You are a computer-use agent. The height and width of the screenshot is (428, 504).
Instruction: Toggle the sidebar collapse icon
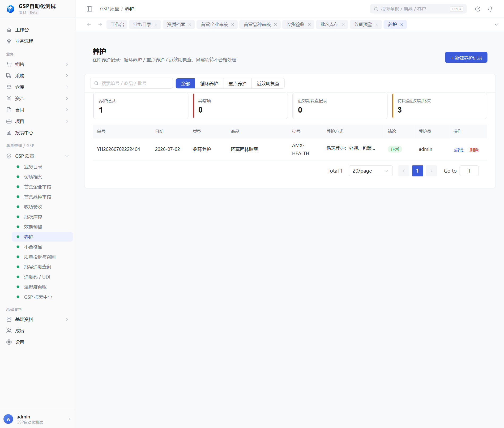pyautogui.click(x=89, y=9)
